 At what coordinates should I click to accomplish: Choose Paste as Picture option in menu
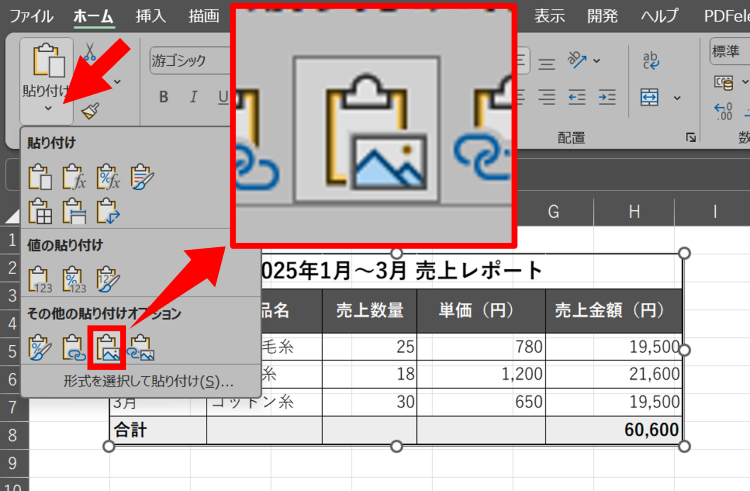point(107,348)
